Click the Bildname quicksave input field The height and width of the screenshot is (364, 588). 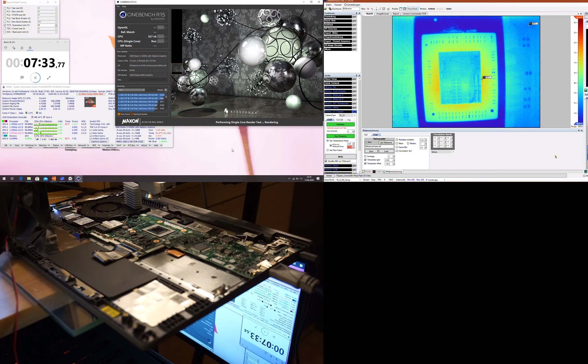click(x=351, y=9)
